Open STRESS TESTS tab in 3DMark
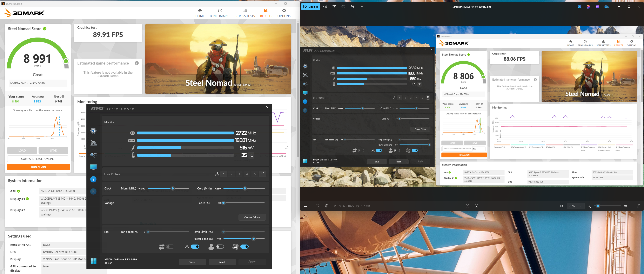Screen dimensions: 644x274 pyautogui.click(x=245, y=13)
